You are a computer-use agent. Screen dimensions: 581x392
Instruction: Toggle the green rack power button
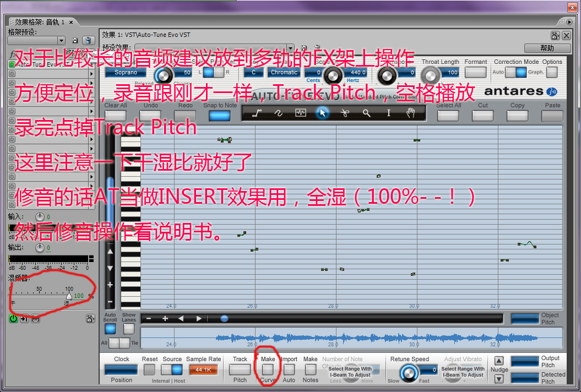[x=13, y=319]
